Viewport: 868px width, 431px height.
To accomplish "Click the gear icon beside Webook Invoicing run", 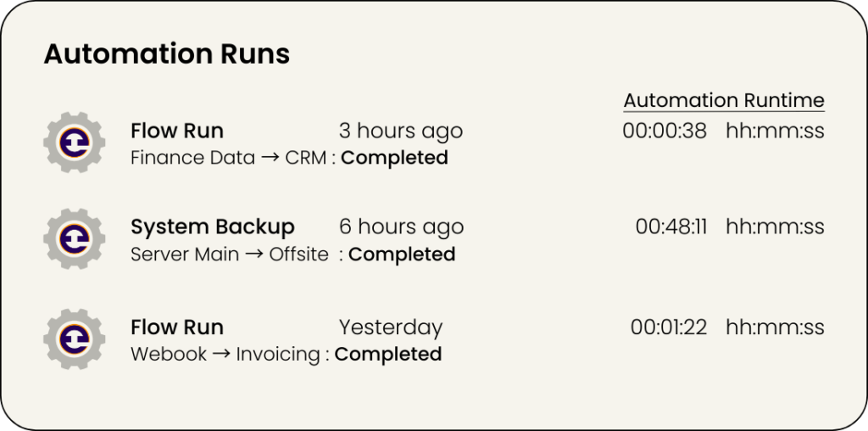I will pos(74,339).
